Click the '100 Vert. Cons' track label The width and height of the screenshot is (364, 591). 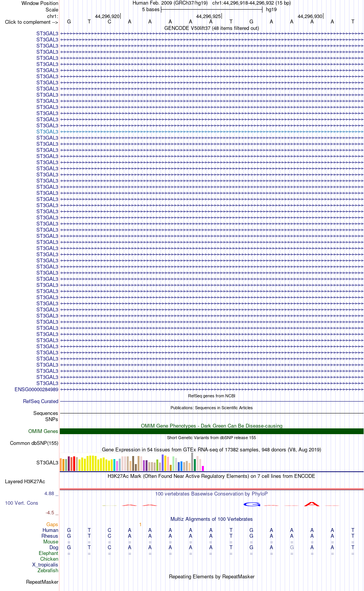pyautogui.click(x=21, y=503)
